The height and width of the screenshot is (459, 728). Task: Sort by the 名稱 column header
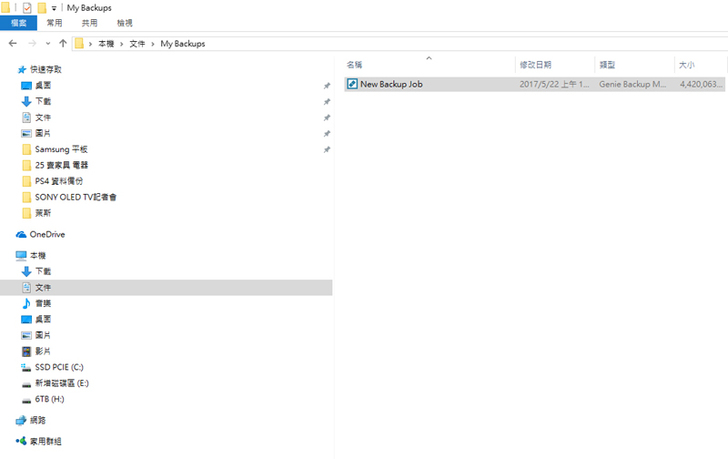354,65
